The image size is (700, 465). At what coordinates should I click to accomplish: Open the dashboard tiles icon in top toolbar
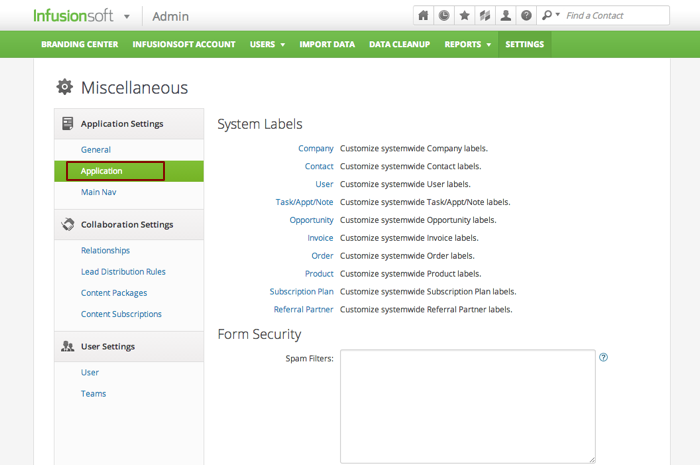(x=485, y=16)
